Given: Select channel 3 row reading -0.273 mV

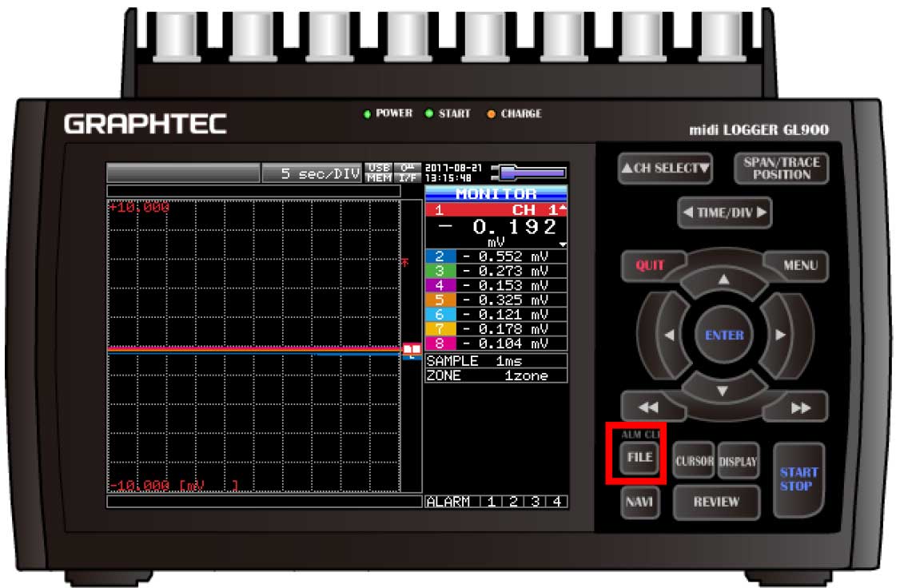Looking at the screenshot, I should point(496,271).
